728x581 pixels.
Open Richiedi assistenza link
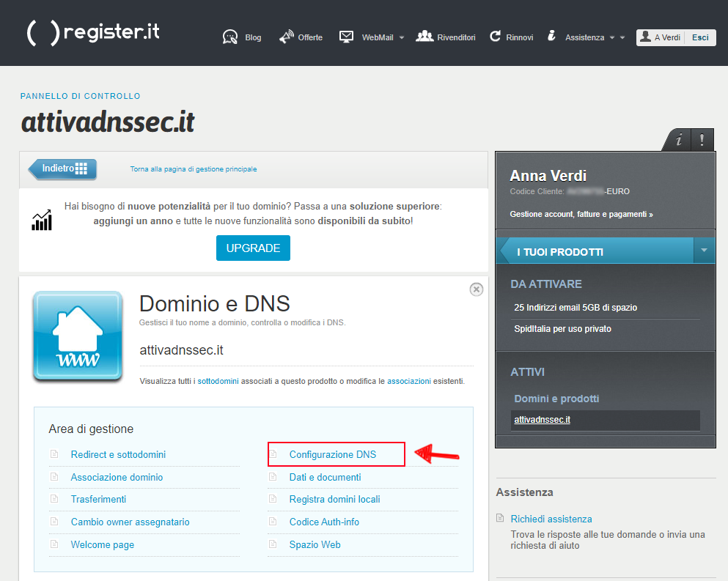pos(551,519)
